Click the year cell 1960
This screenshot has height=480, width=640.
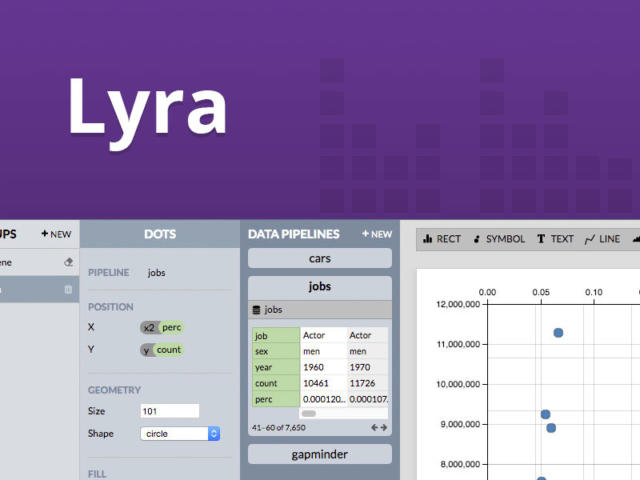313,367
